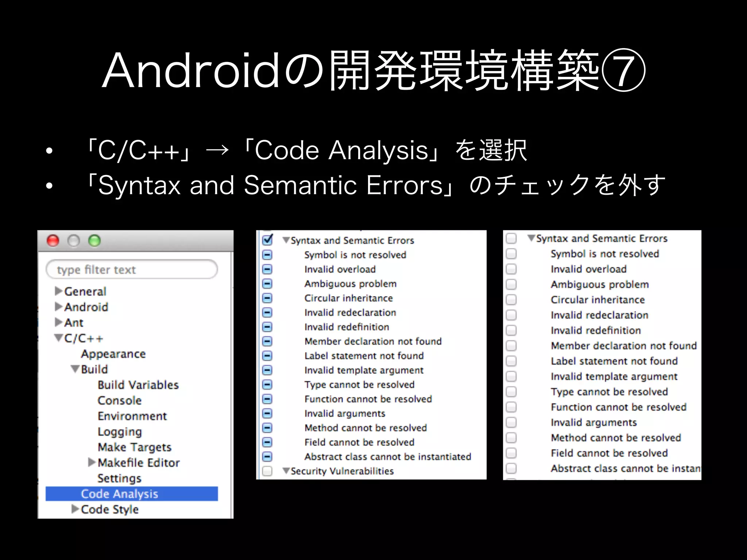Collapse the C/C++ tree node
747x560 pixels.
click(x=59, y=338)
